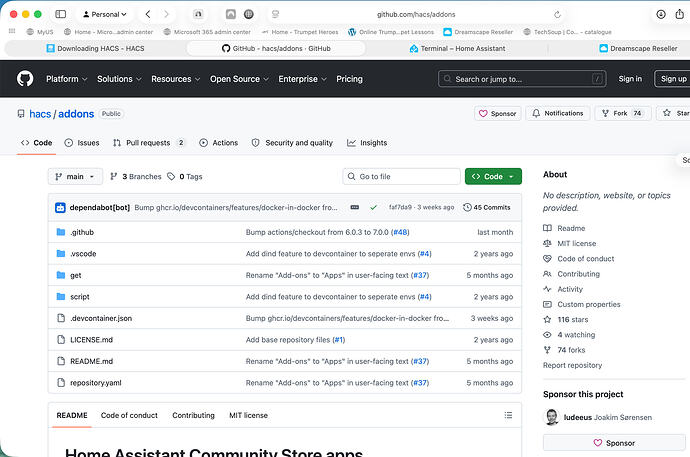Open the Actions tab
The width and height of the screenshot is (690, 457).
[x=219, y=143]
